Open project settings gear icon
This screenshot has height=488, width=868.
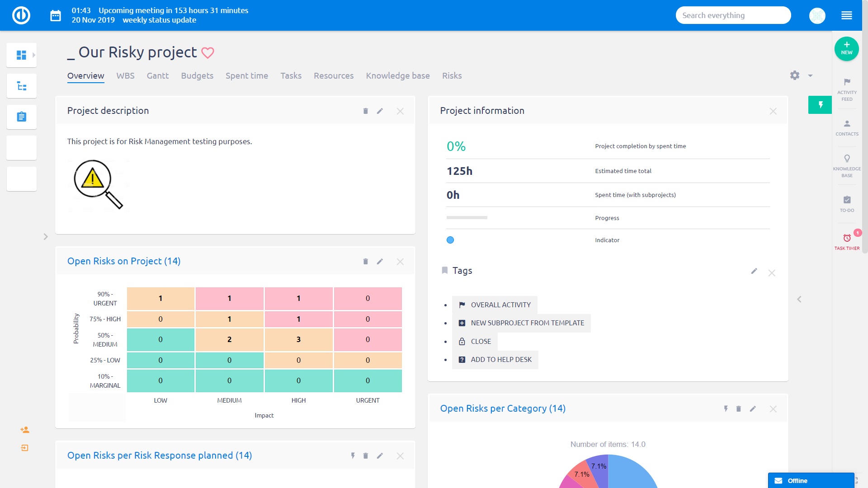(795, 75)
